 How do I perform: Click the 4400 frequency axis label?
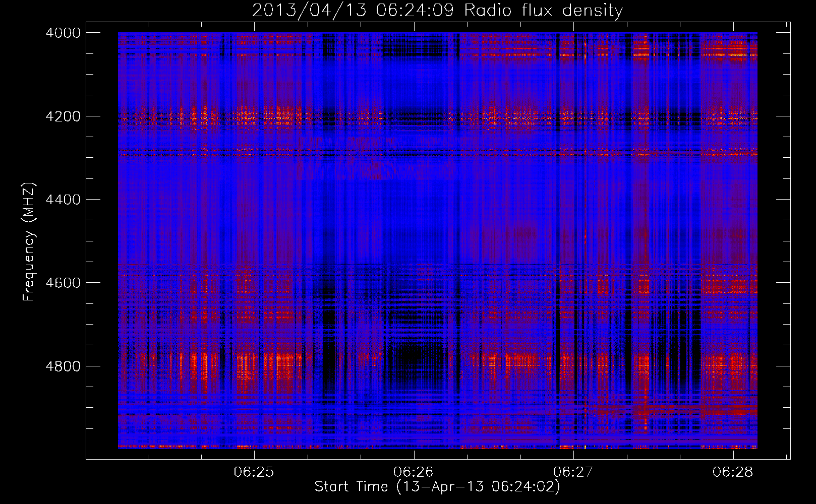63,200
